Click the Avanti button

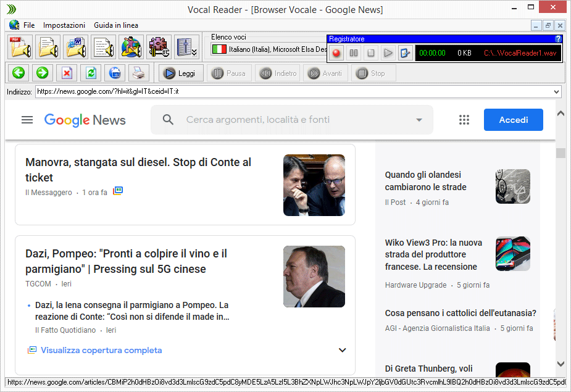coord(325,73)
